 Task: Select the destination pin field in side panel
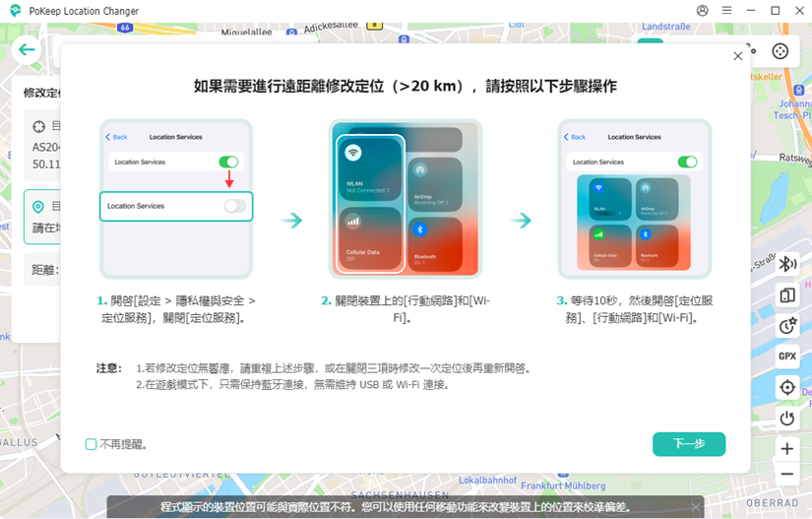pos(42,217)
